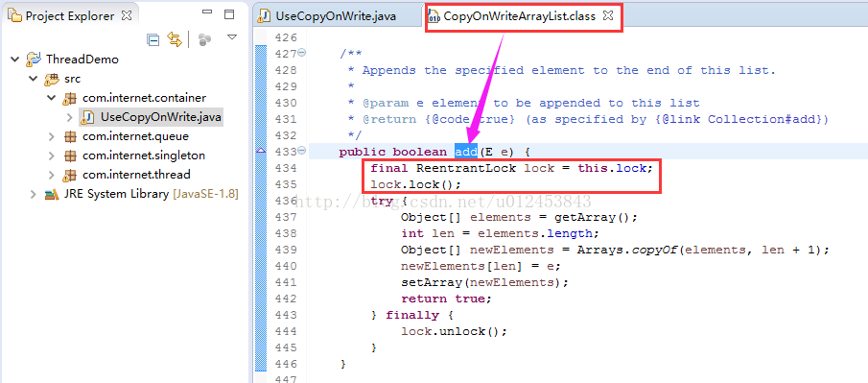This screenshot has width=868, height=383.
Task: Select com.internet.thread label
Action: 136,175
